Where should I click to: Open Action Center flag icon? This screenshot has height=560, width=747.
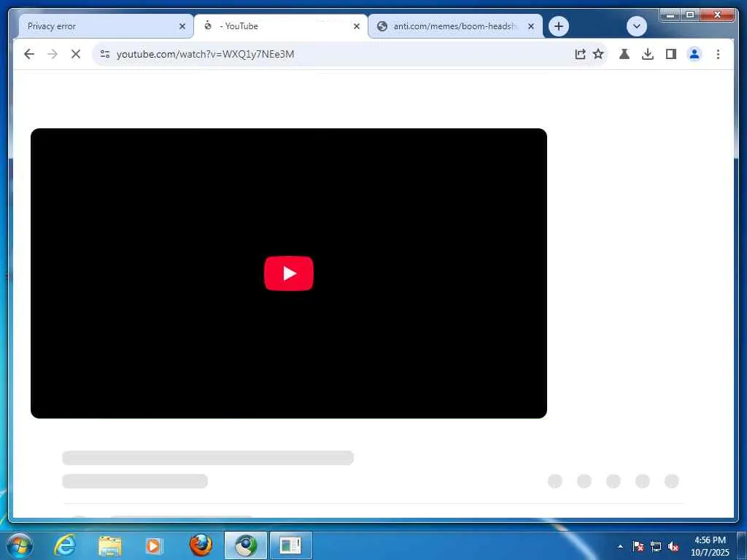[638, 546]
